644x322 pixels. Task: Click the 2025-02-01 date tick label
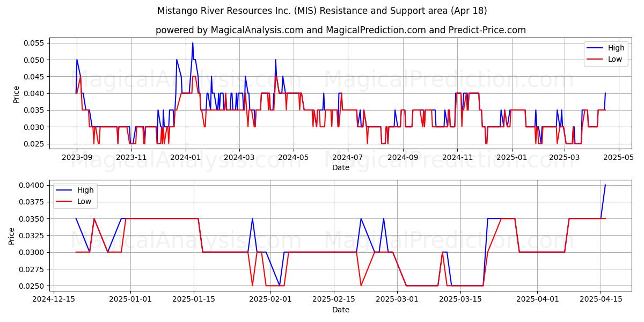tap(270, 299)
